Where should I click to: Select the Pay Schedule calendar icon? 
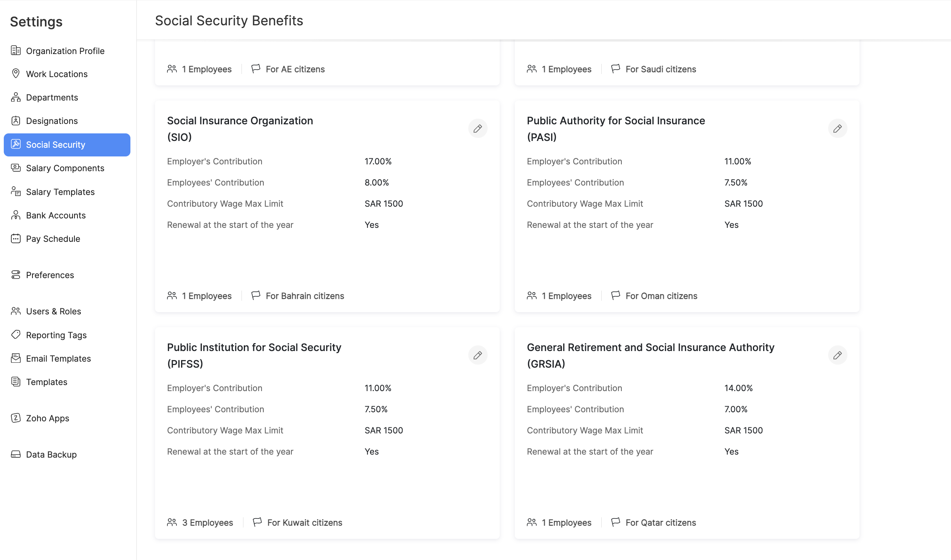(15, 238)
